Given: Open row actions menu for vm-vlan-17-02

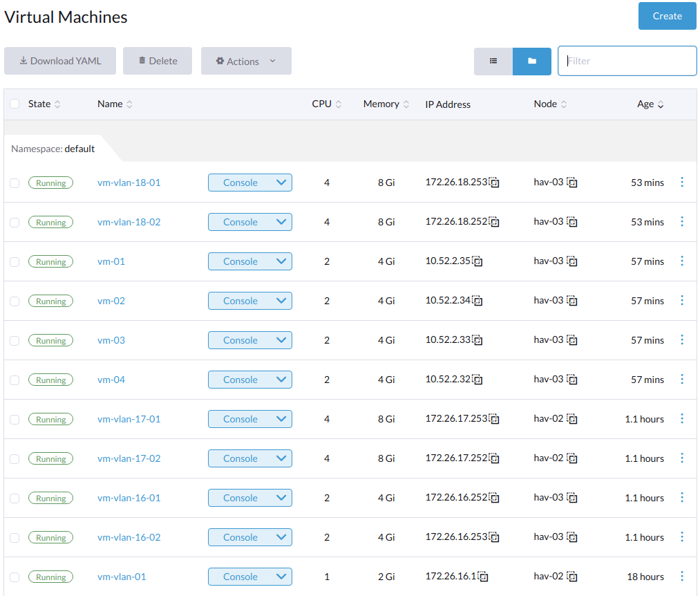Looking at the screenshot, I should point(682,458).
